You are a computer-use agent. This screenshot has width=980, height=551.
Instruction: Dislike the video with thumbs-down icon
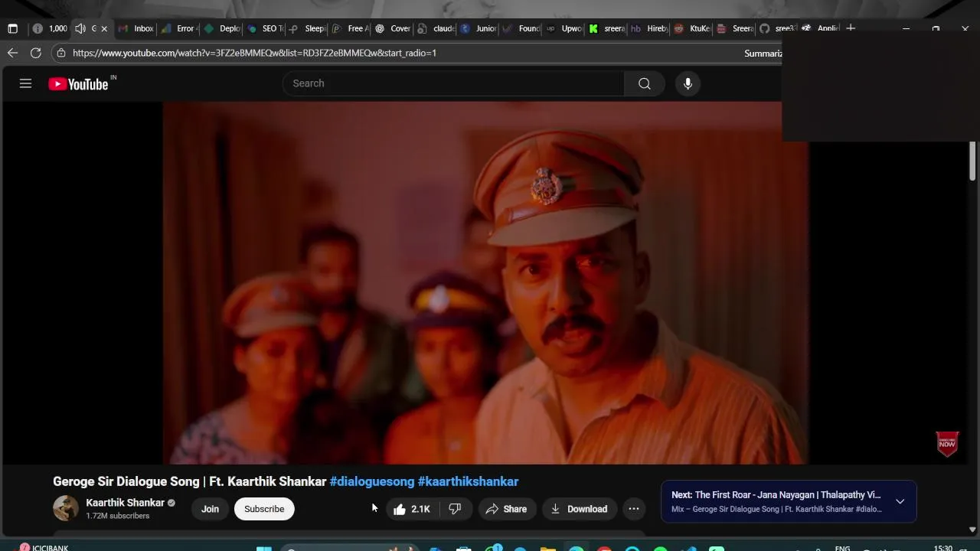click(455, 509)
